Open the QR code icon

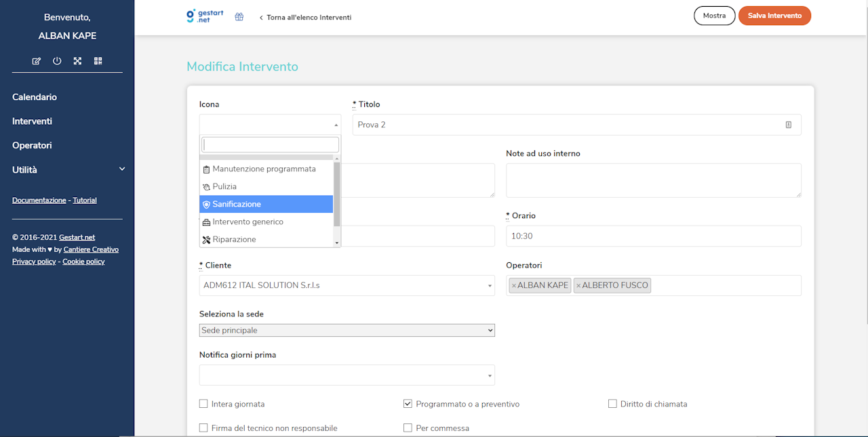(98, 61)
